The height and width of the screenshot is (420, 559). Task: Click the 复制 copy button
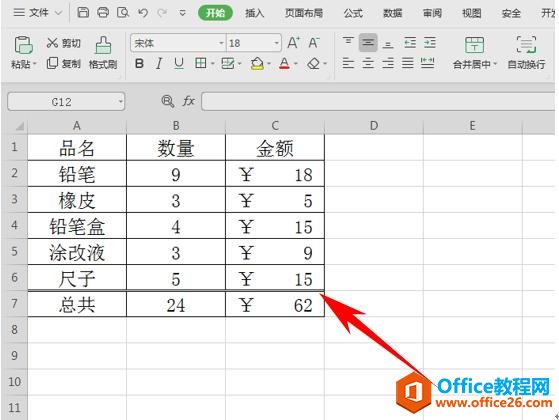63,64
